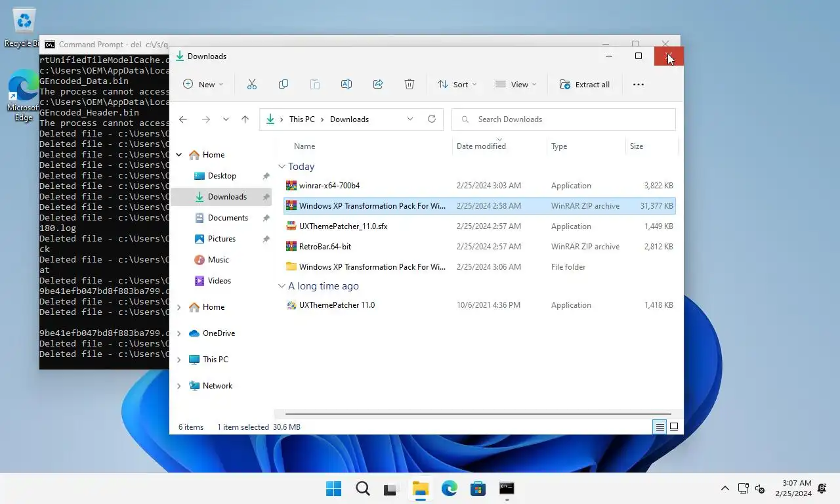Open the See more ellipsis menu
This screenshot has height=504, width=840.
click(639, 84)
